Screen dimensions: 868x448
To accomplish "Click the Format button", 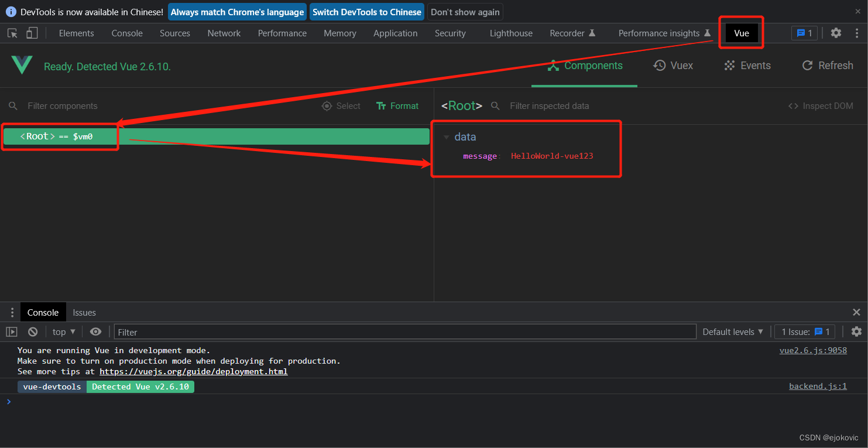I will point(397,106).
